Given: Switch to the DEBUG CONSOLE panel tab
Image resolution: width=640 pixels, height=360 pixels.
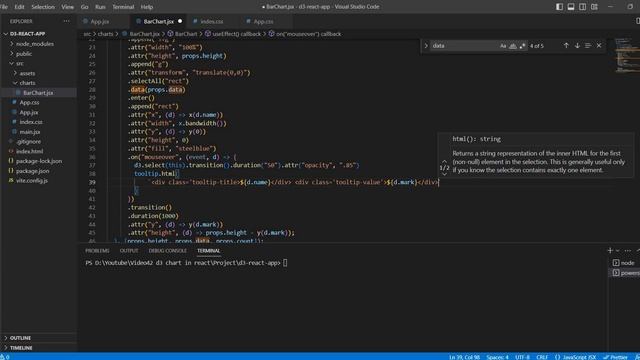Looking at the screenshot, I should [x=167, y=251].
